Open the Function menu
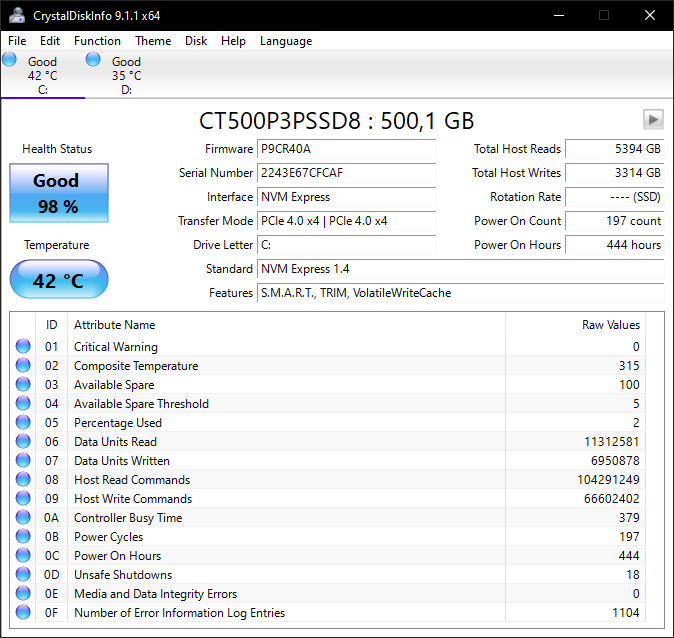The width and height of the screenshot is (674, 638). coord(97,41)
